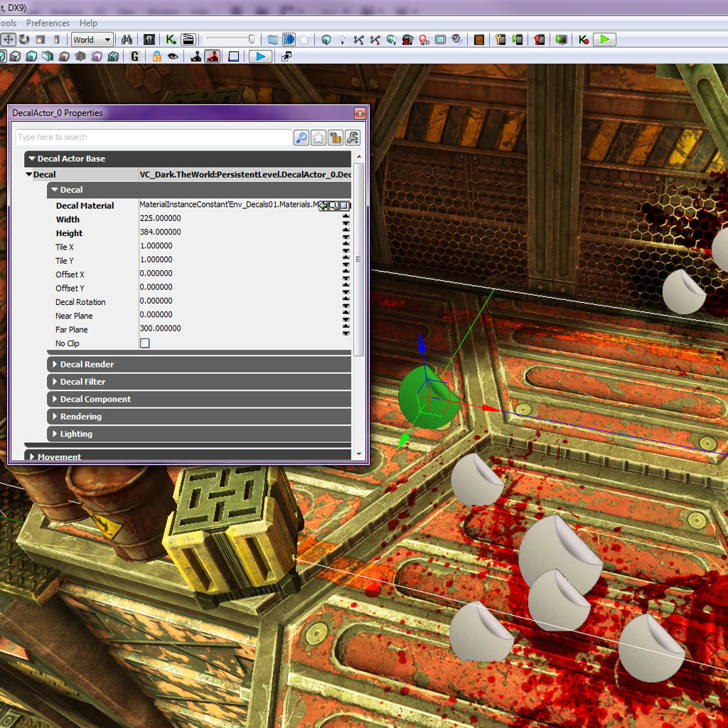The height and width of the screenshot is (728, 728).
Task: Click the subdivided green cube brush icon
Action: pyautogui.click(x=113, y=57)
